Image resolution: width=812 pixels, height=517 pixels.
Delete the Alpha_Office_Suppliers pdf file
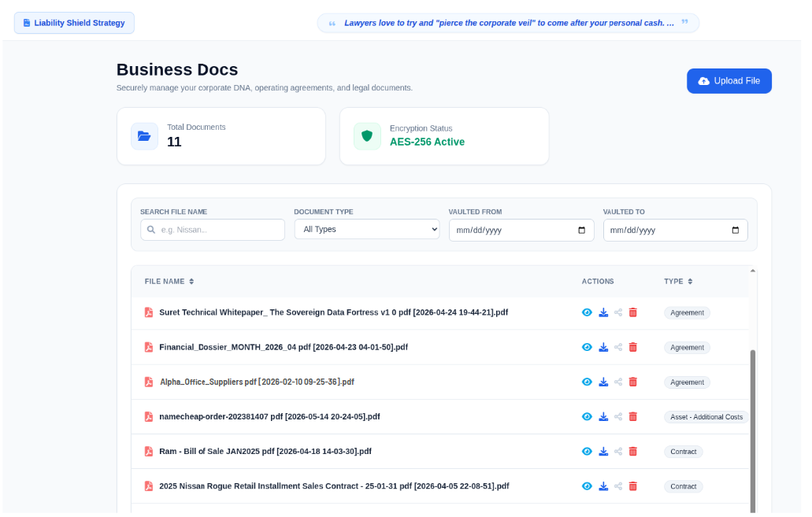click(632, 382)
